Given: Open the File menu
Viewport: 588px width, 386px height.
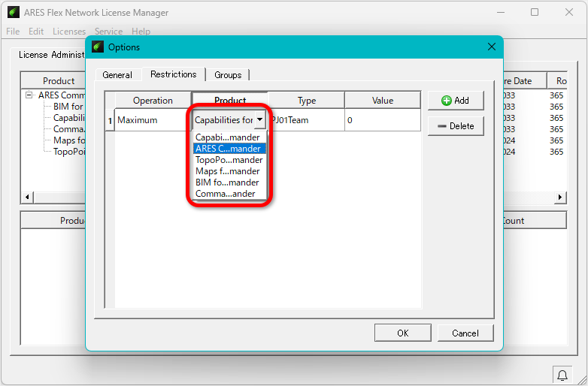Looking at the screenshot, I should 13,32.
